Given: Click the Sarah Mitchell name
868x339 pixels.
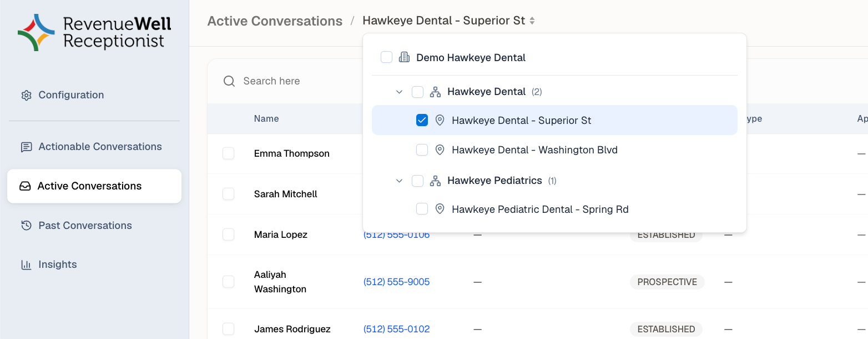Looking at the screenshot, I should coord(286,194).
